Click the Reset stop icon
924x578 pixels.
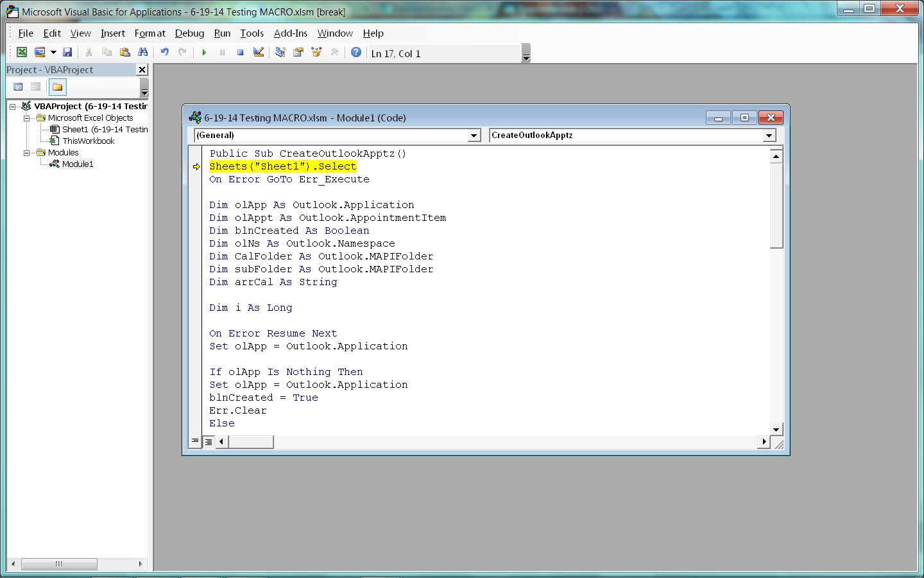[x=241, y=53]
